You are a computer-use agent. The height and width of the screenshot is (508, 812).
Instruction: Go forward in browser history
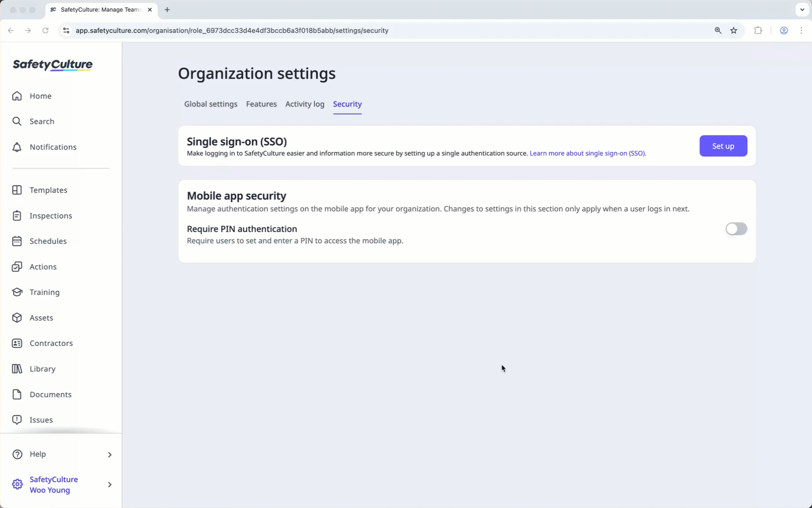28,30
